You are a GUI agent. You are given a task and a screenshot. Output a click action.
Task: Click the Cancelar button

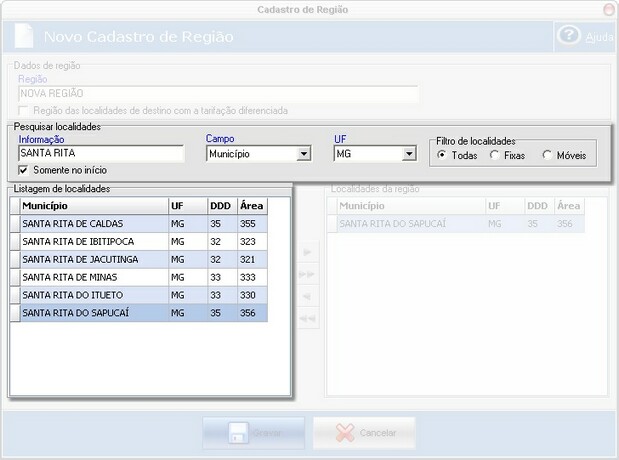[x=364, y=433]
